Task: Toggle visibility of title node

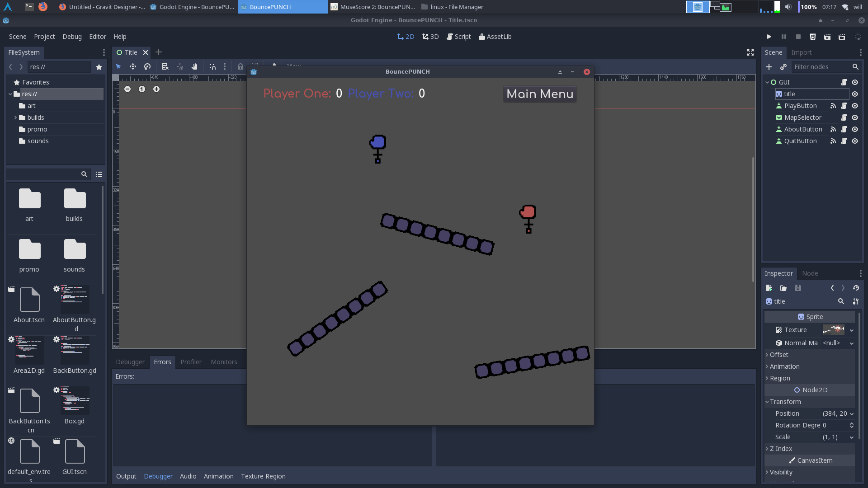Action: pyautogui.click(x=855, y=94)
